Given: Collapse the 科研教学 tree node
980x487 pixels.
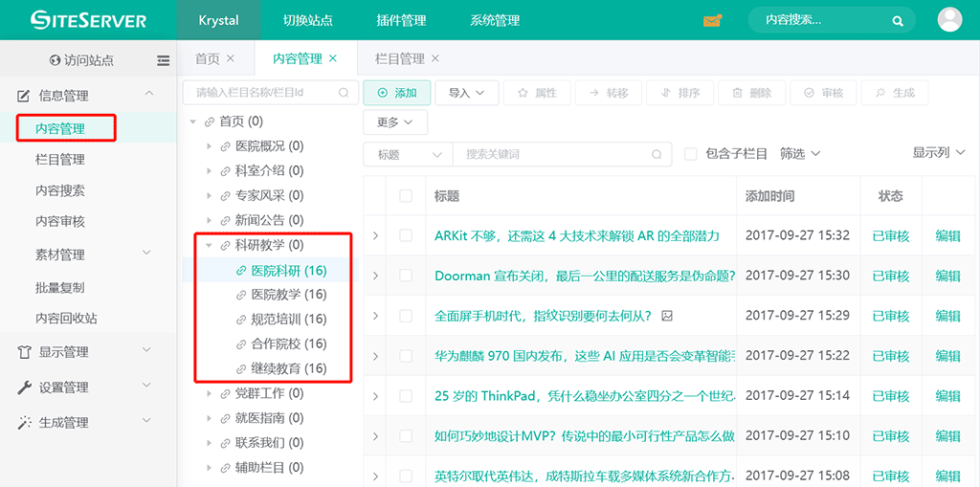Looking at the screenshot, I should tap(209, 245).
